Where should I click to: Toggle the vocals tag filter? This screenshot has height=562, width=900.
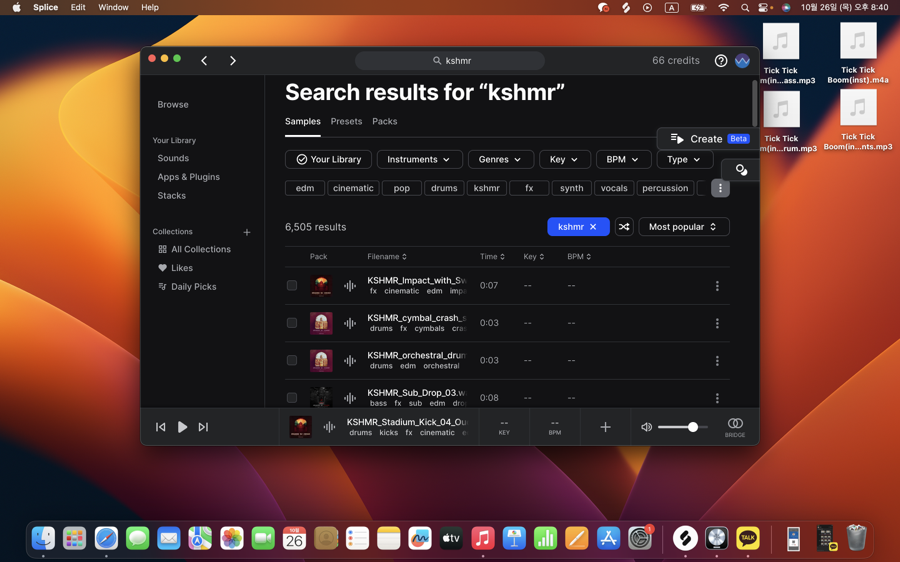click(x=614, y=188)
